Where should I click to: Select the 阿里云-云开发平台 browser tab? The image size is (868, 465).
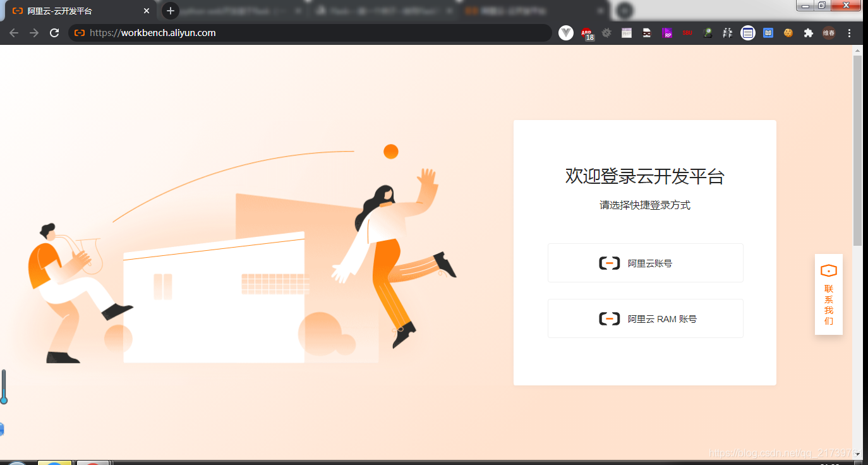coord(82,11)
